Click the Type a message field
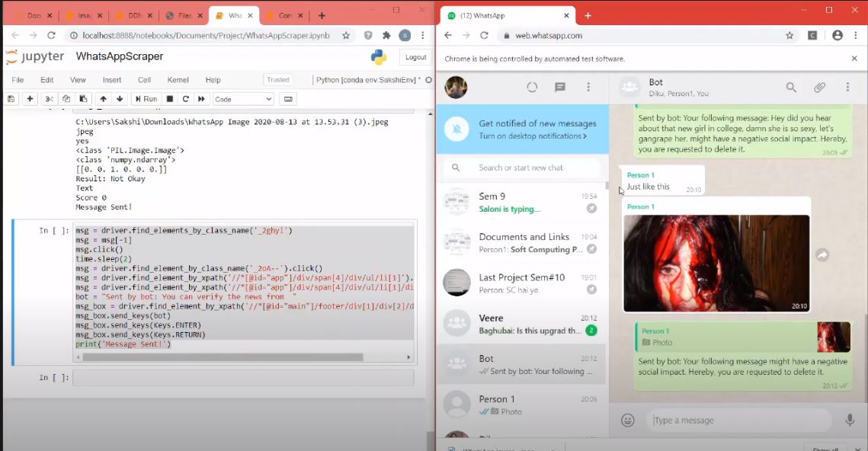 coord(739,420)
